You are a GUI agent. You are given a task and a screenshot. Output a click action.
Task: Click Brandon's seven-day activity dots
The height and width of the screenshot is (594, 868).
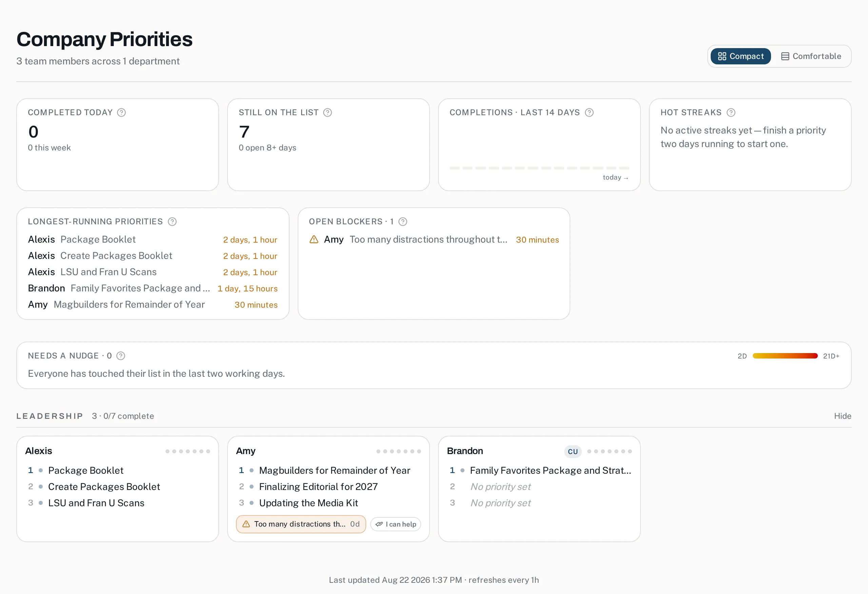[x=610, y=451]
